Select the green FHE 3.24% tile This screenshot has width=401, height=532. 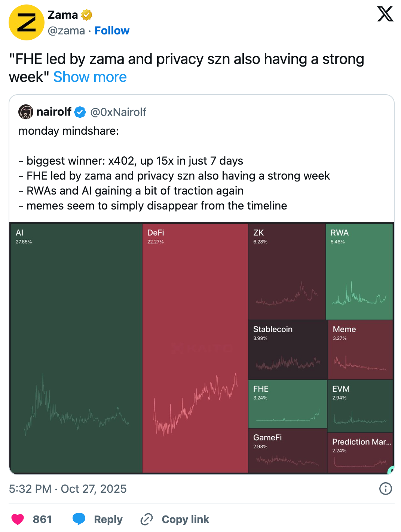pyautogui.click(x=287, y=404)
